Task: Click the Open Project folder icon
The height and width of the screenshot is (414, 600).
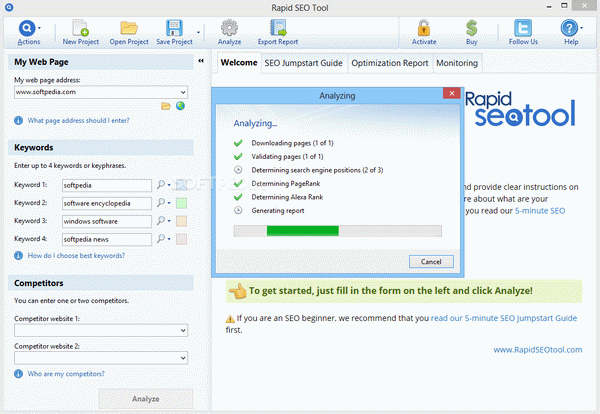Action: tap(129, 28)
